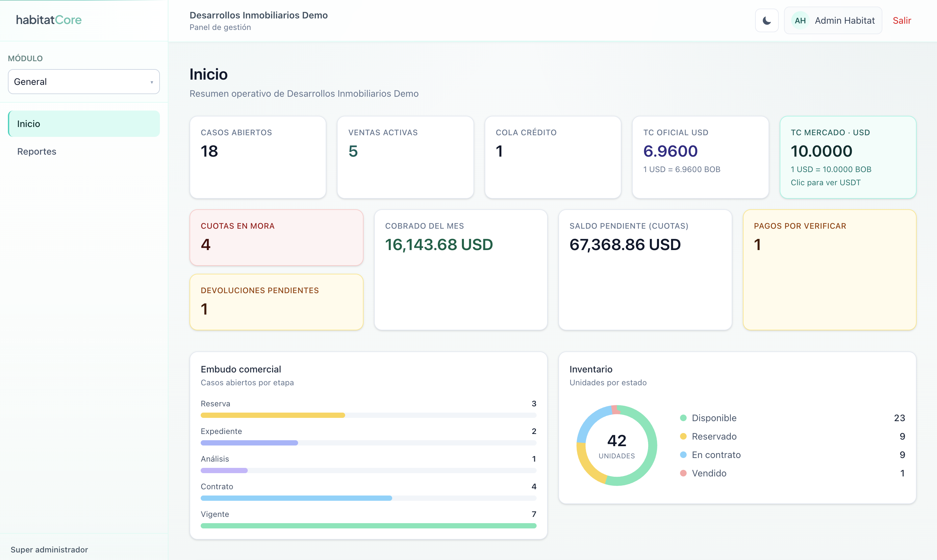Open the Ventas Activas card
This screenshot has height=560, width=937.
coord(406,157)
